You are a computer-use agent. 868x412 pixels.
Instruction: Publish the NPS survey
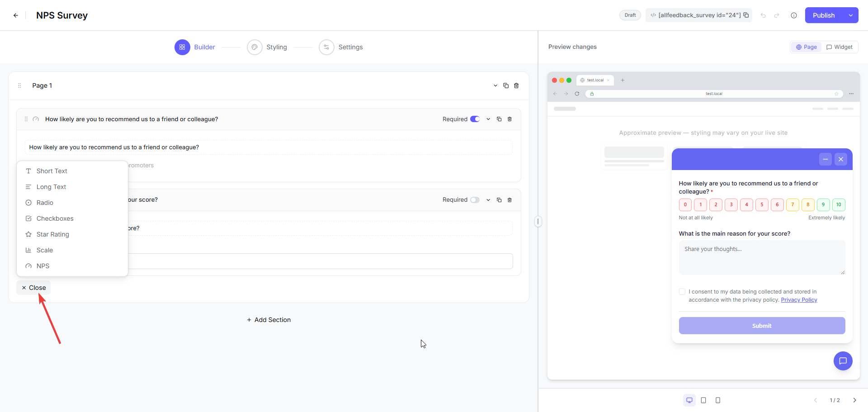824,15
